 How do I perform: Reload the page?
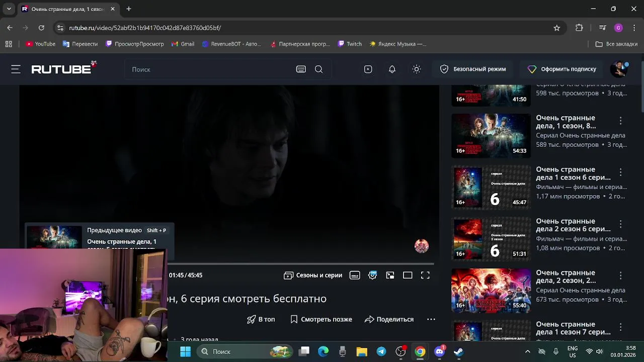click(41, 28)
